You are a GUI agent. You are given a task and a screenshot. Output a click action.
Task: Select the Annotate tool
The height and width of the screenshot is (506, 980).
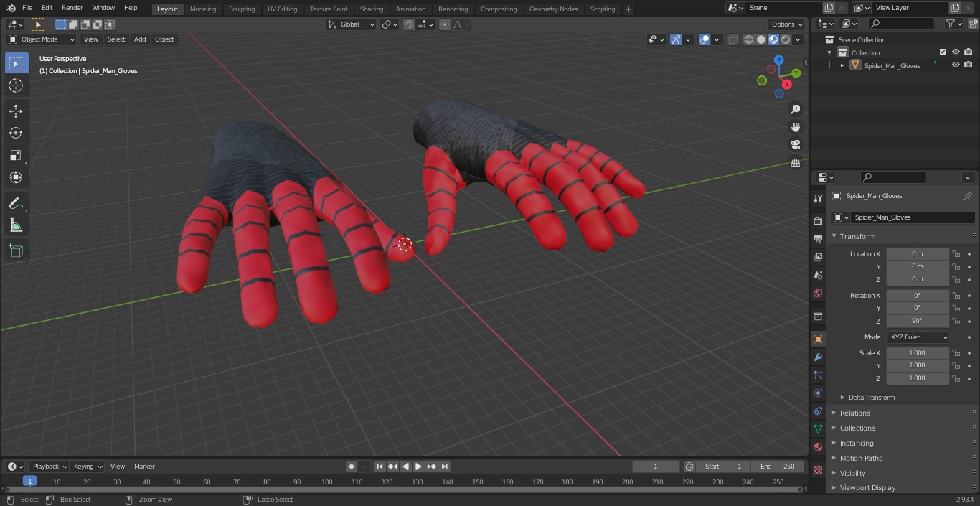point(16,204)
